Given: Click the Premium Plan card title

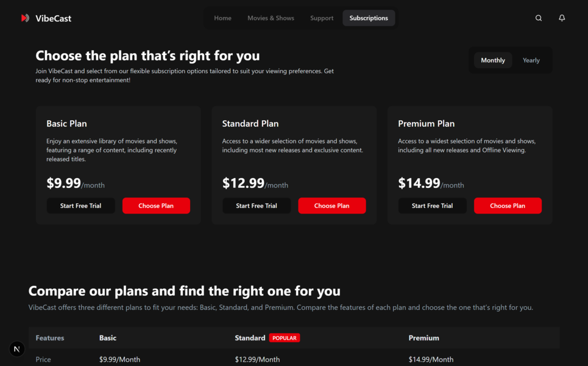Looking at the screenshot, I should click(x=427, y=124).
